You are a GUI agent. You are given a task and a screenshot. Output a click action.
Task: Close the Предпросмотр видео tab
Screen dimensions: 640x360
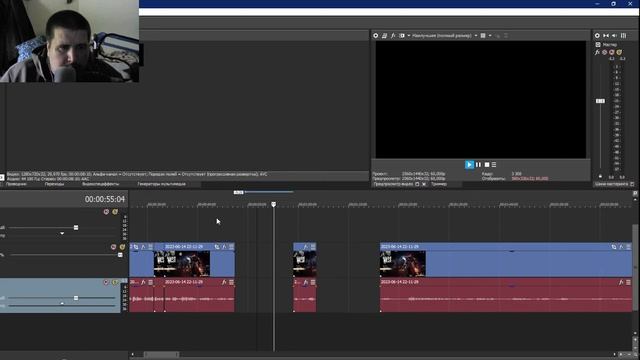click(x=424, y=184)
